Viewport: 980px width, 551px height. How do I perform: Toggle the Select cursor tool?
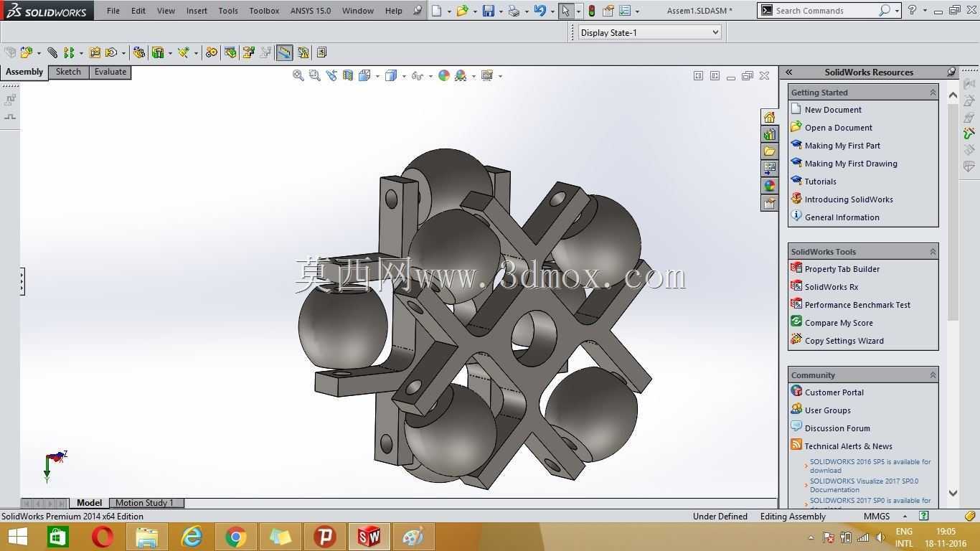[566, 11]
